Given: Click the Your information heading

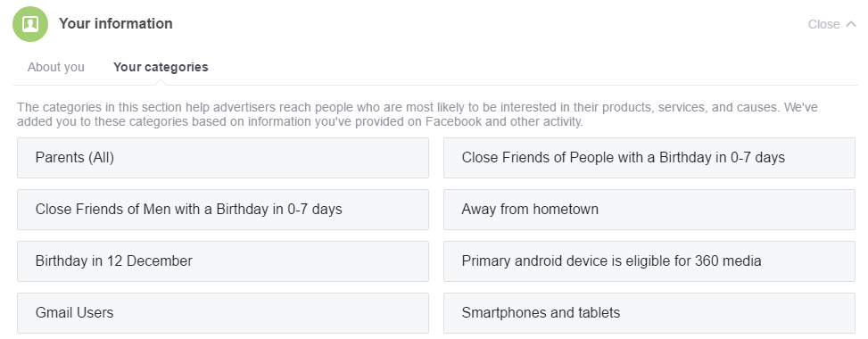Looking at the screenshot, I should pos(116,24).
